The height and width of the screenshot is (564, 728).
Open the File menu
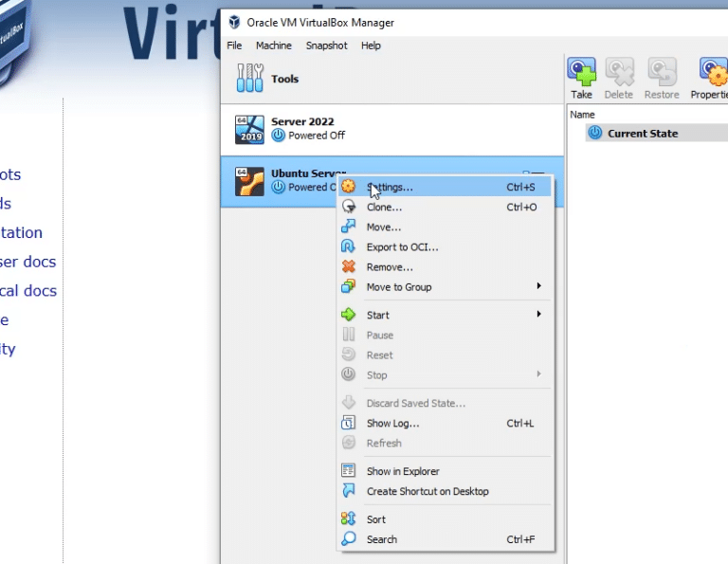[x=234, y=45]
